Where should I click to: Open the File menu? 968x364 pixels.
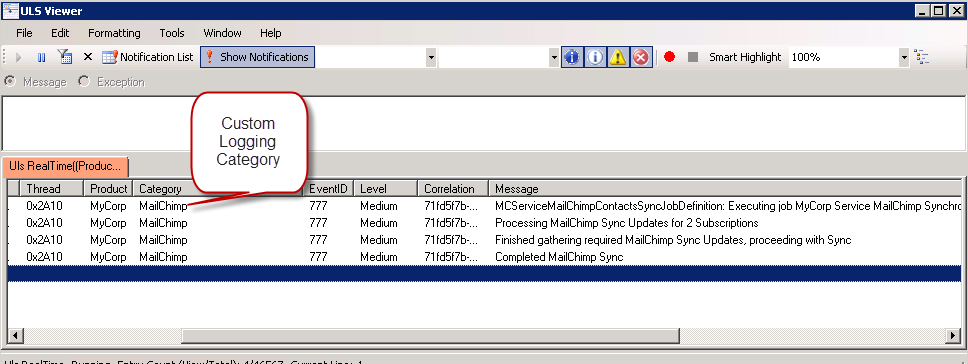(x=25, y=33)
